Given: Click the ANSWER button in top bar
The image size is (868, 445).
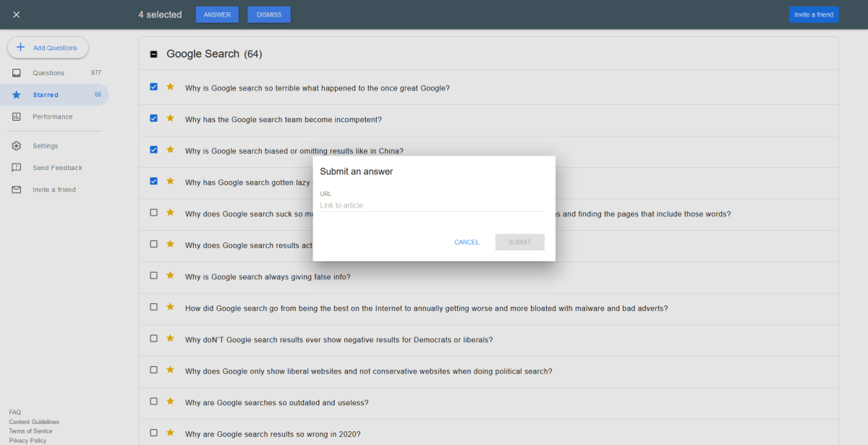Looking at the screenshot, I should coord(217,14).
